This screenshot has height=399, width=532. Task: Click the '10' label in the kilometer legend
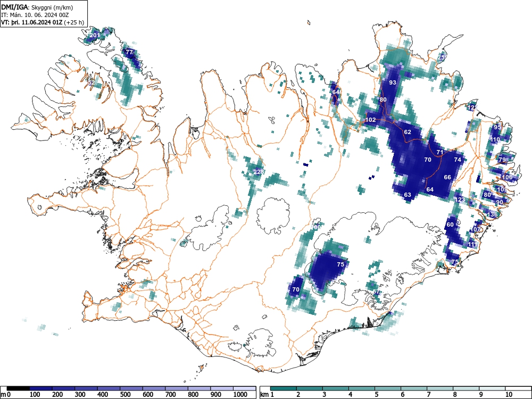[x=509, y=395]
